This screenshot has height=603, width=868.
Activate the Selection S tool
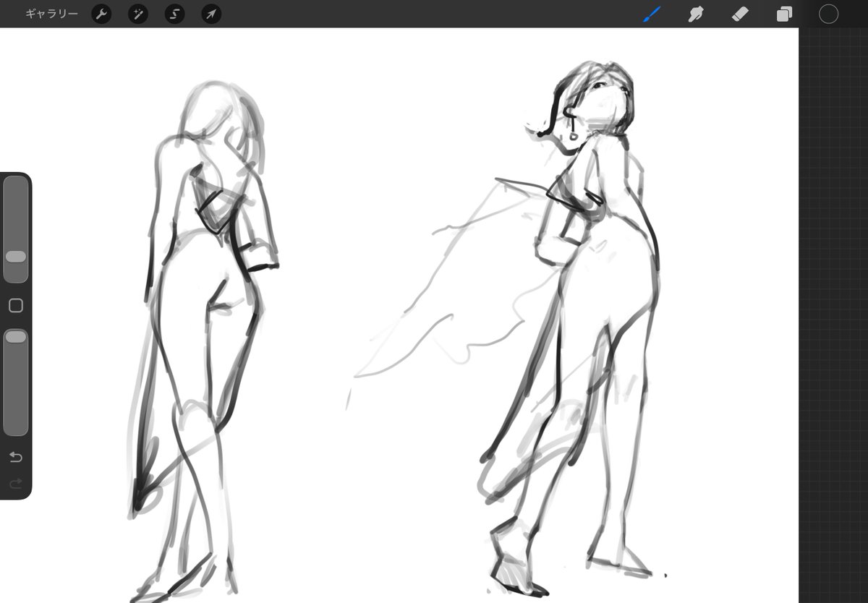click(174, 14)
